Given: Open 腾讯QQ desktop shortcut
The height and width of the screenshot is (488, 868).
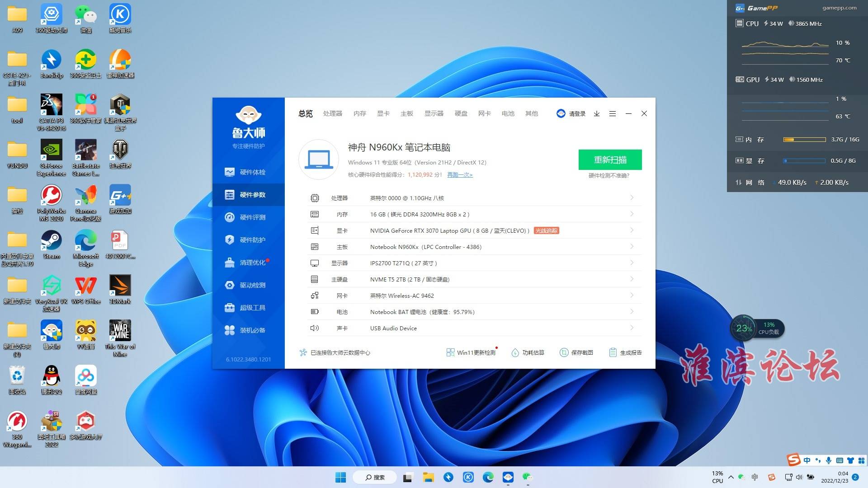Looking at the screenshot, I should (x=52, y=380).
